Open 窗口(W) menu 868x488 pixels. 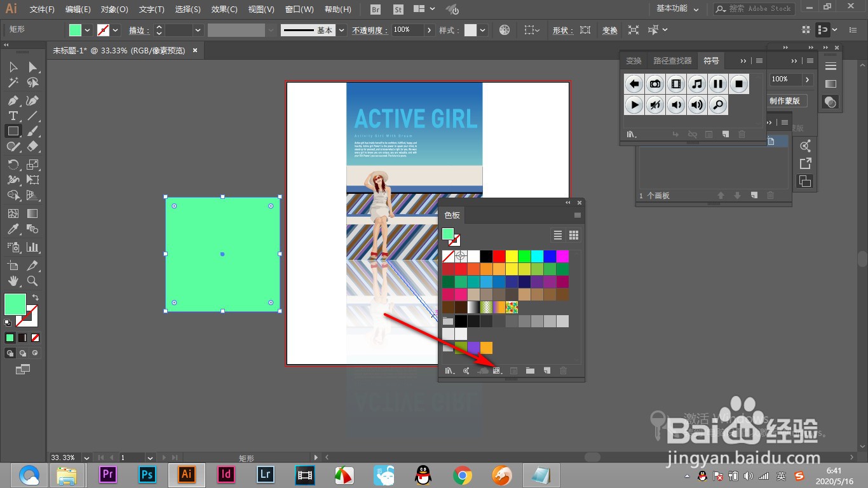click(x=299, y=10)
